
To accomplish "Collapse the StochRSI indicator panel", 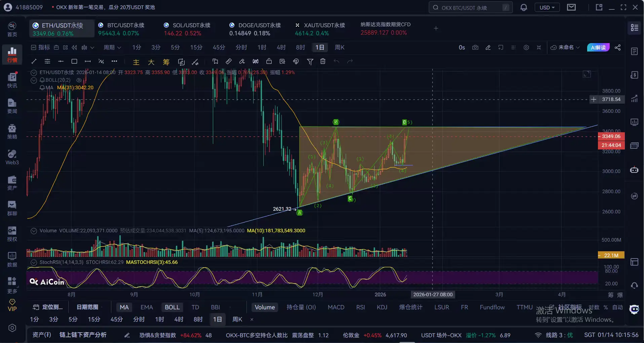I will click(34, 262).
